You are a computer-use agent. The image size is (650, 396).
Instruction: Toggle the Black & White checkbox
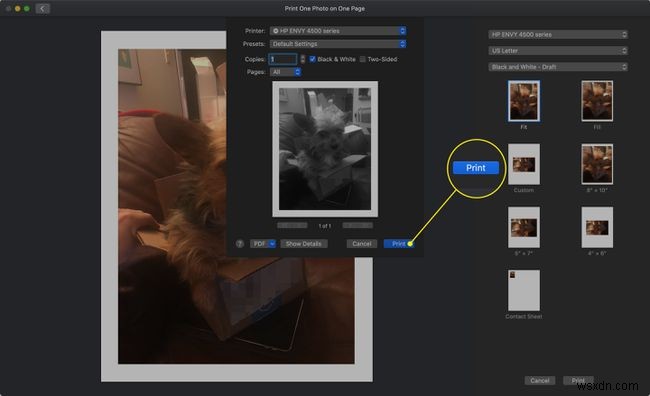point(313,59)
